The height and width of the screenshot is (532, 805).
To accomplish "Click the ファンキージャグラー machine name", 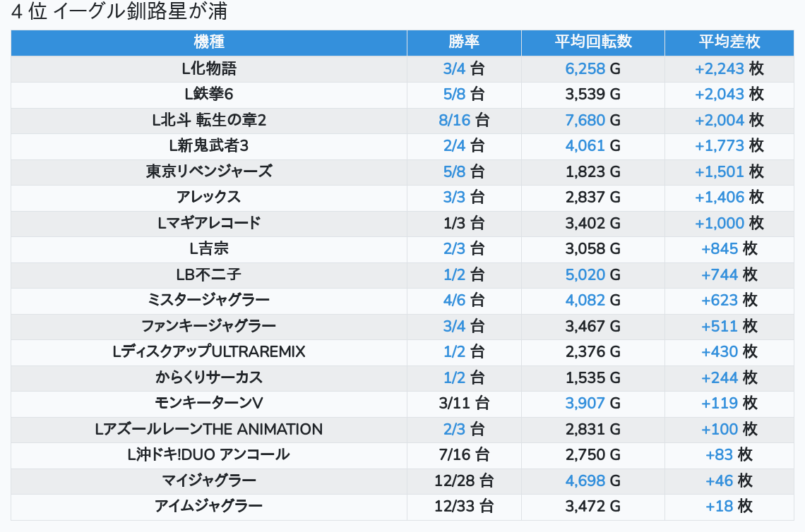I will (x=208, y=326).
